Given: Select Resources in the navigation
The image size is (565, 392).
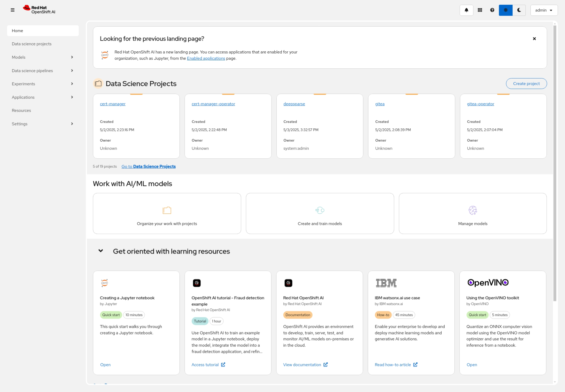Looking at the screenshot, I should 21,110.
